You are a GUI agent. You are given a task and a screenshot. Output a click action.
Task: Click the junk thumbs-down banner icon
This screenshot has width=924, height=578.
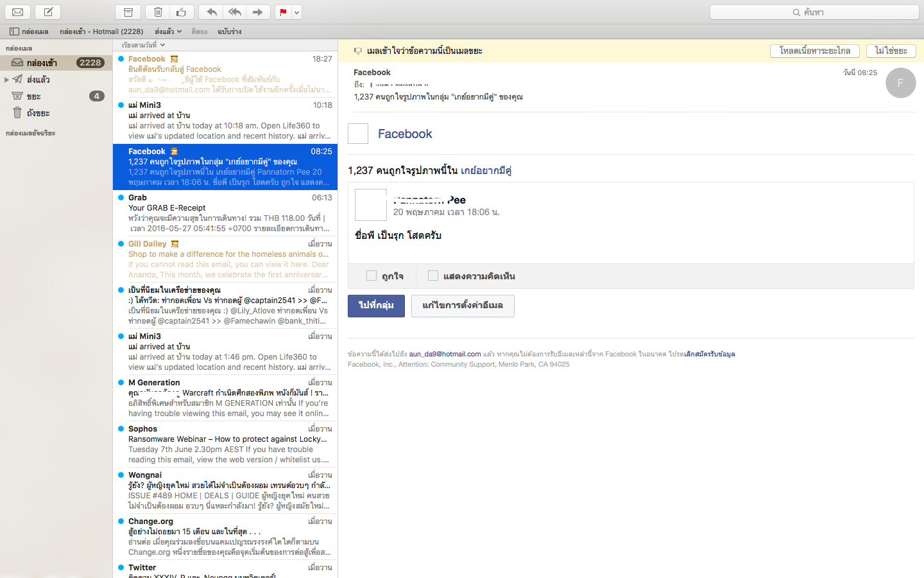358,51
